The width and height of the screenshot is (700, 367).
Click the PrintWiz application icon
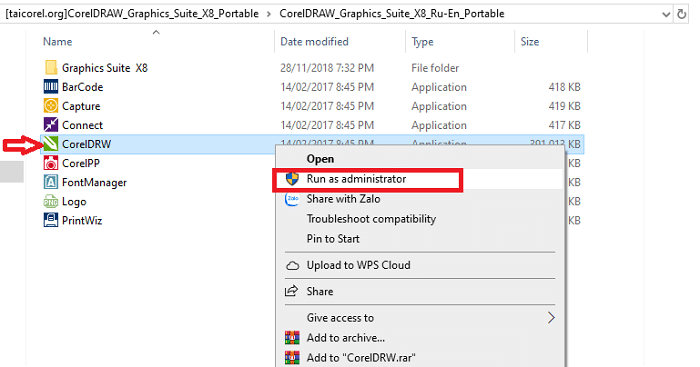pos(50,220)
